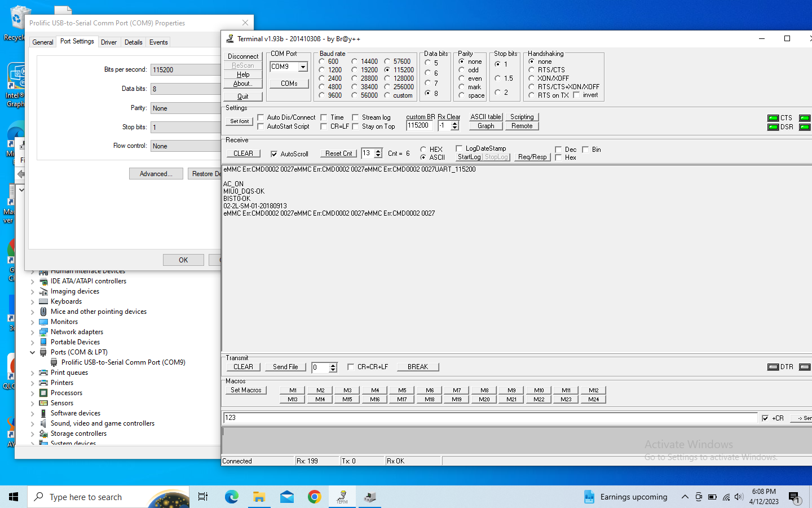Switch to the Driver tab
The image size is (812, 508).
(x=109, y=42)
